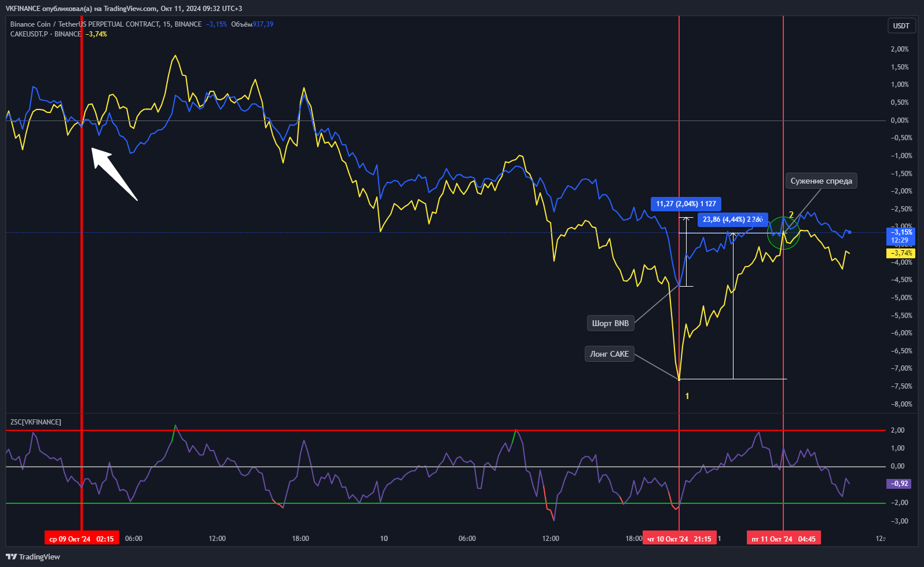Click the CAKEUSDT.P · BINANCE legend entry

point(46,34)
